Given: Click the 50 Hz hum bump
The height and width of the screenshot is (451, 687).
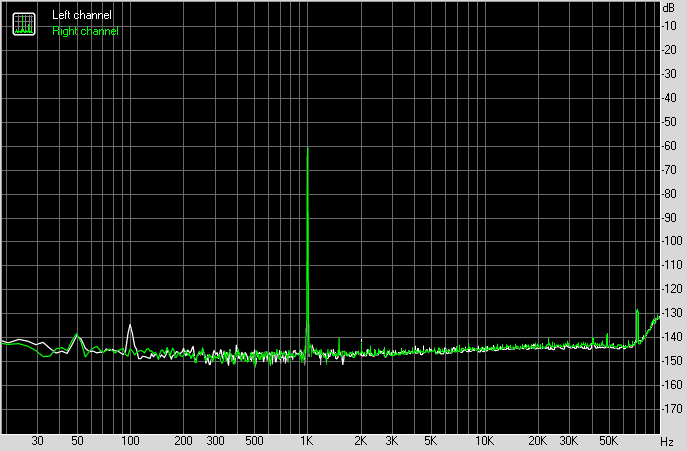Looking at the screenshot, I should point(76,336).
